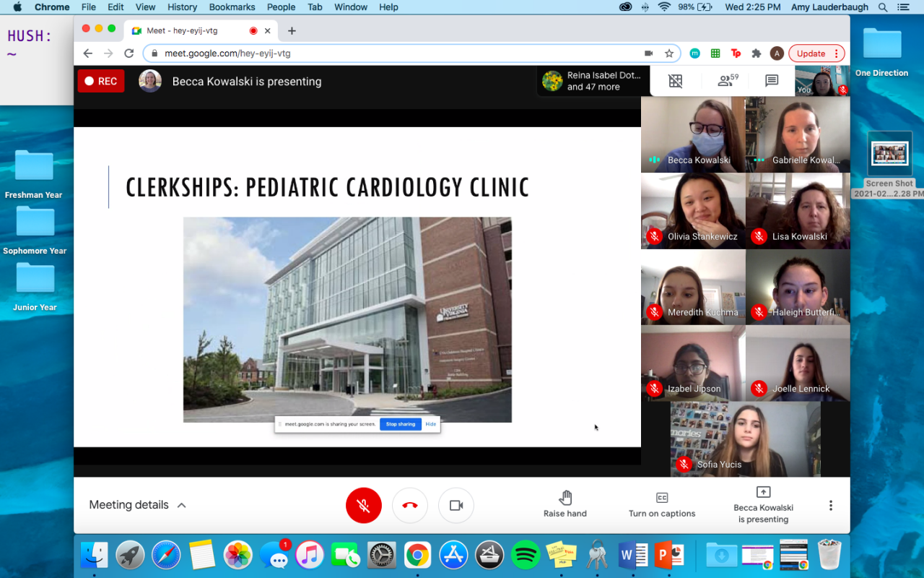
Task: Open Becca Kowalski is presenting options
Action: (x=763, y=504)
